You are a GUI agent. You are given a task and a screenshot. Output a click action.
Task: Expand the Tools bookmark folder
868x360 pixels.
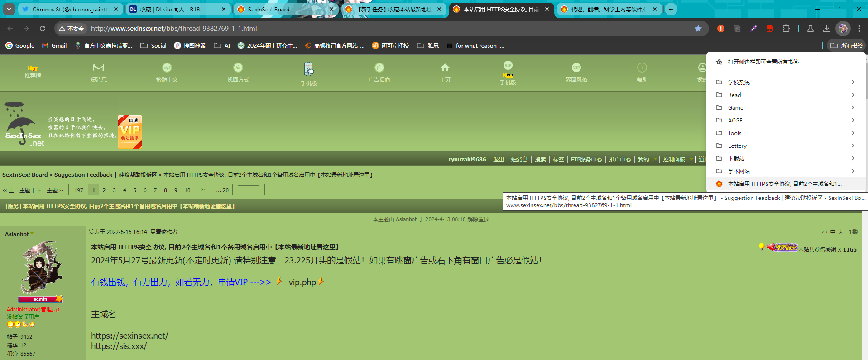[786, 133]
